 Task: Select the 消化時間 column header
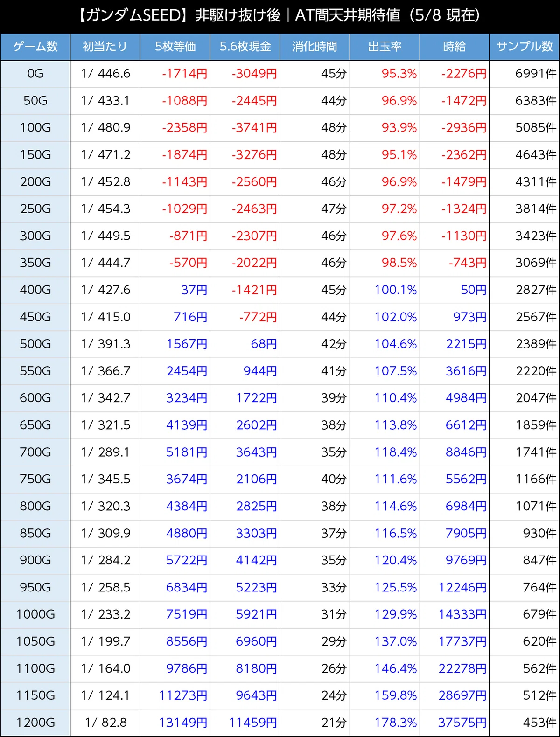pyautogui.click(x=315, y=47)
